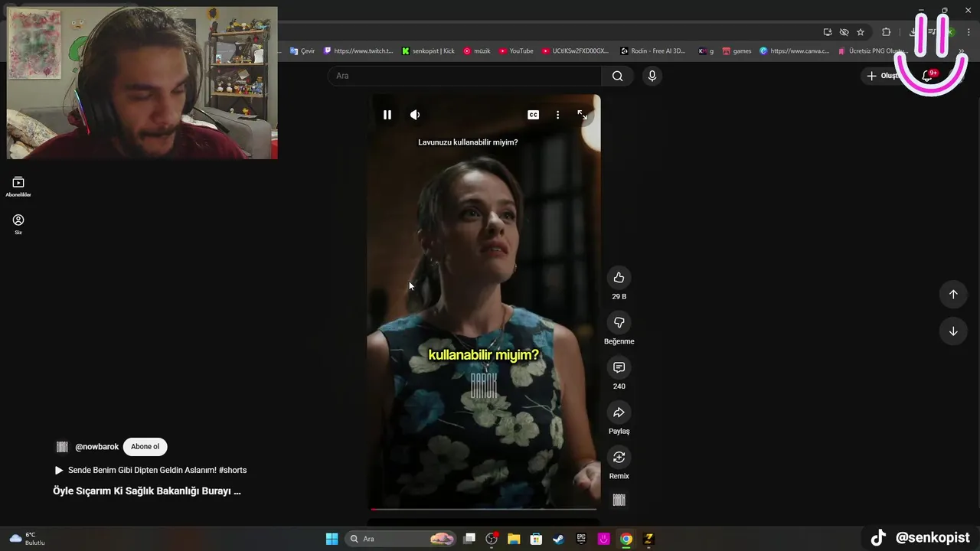
Task: Submit search with magnifier button
Action: [617, 76]
